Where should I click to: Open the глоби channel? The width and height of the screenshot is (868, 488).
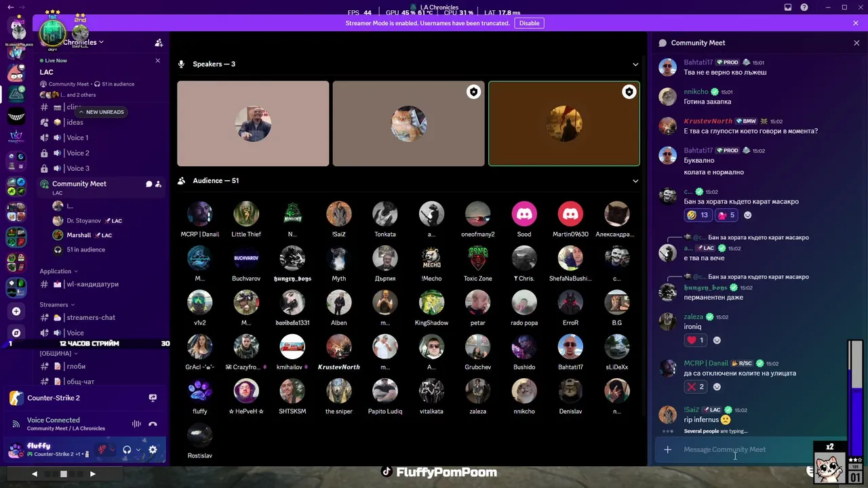pyautogui.click(x=101, y=366)
